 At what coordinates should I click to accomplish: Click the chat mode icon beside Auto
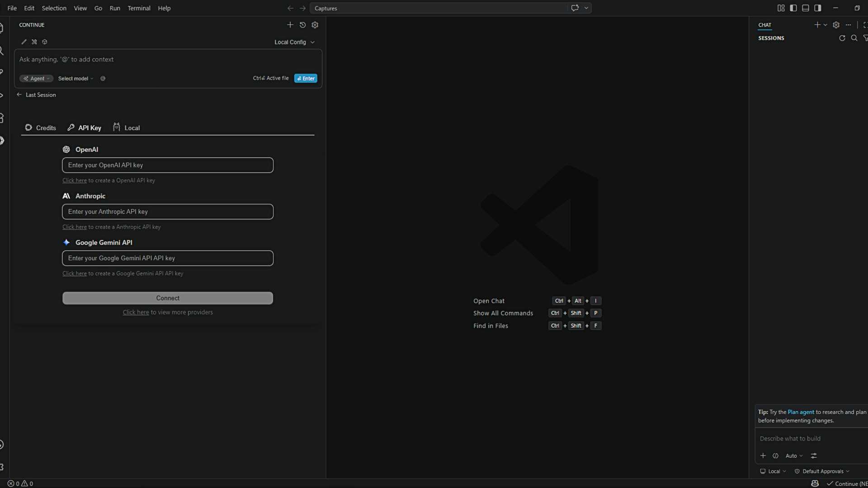(776, 456)
